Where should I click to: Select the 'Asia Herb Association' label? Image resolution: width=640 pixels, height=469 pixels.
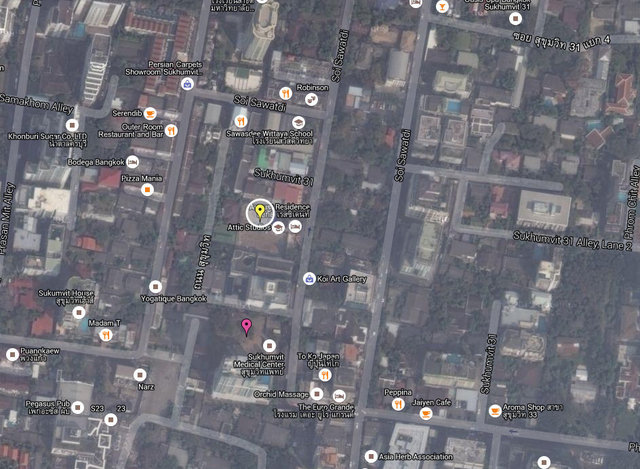click(416, 456)
